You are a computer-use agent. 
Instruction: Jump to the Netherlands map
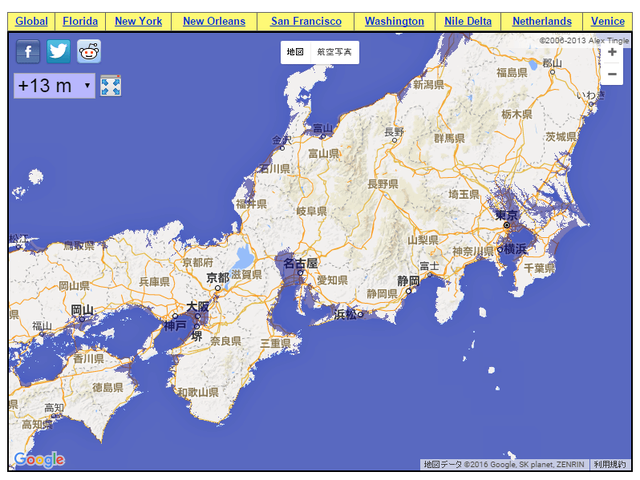tap(542, 21)
